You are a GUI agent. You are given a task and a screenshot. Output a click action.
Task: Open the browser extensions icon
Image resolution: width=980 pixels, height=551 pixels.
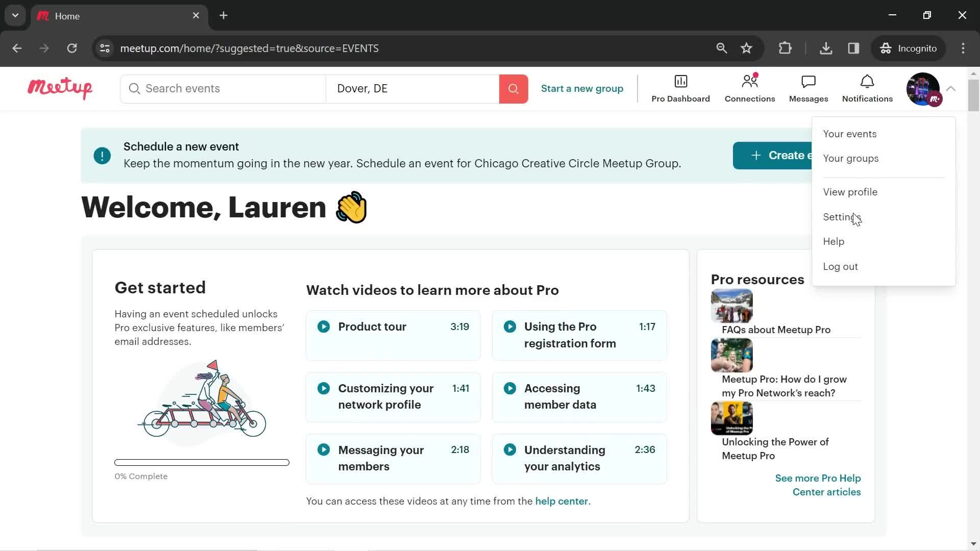point(785,48)
